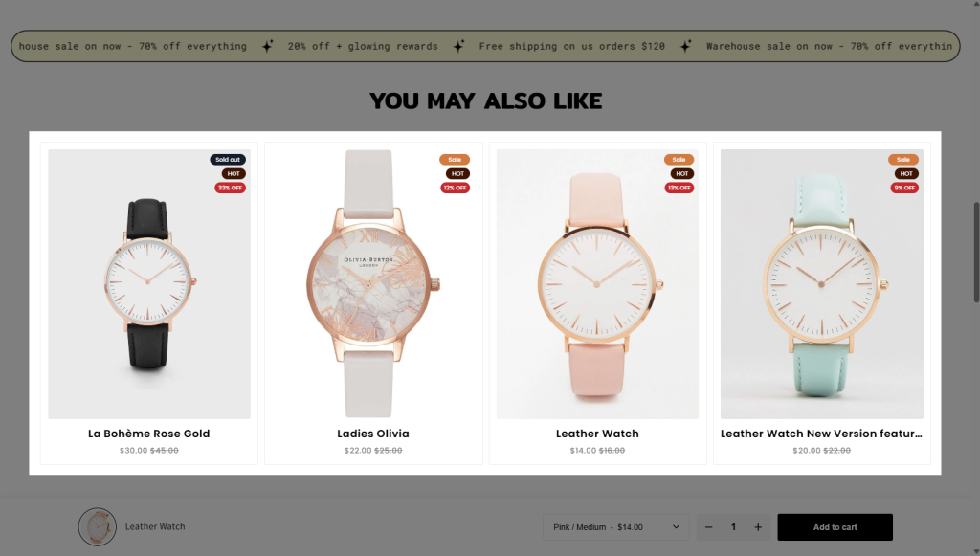Screen dimensions: 980x556
Task: Click the HOT badge on La Bohème card
Action: (234, 173)
